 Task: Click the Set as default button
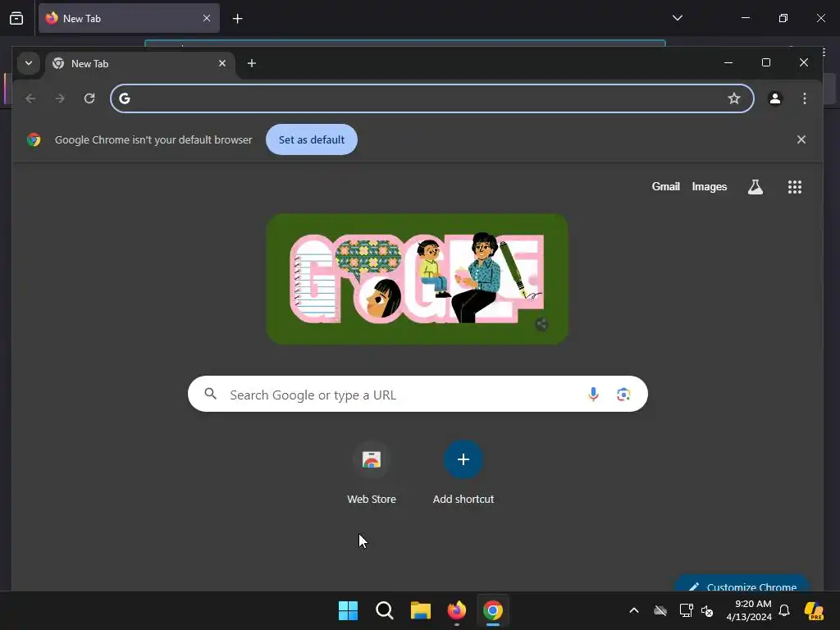311,139
